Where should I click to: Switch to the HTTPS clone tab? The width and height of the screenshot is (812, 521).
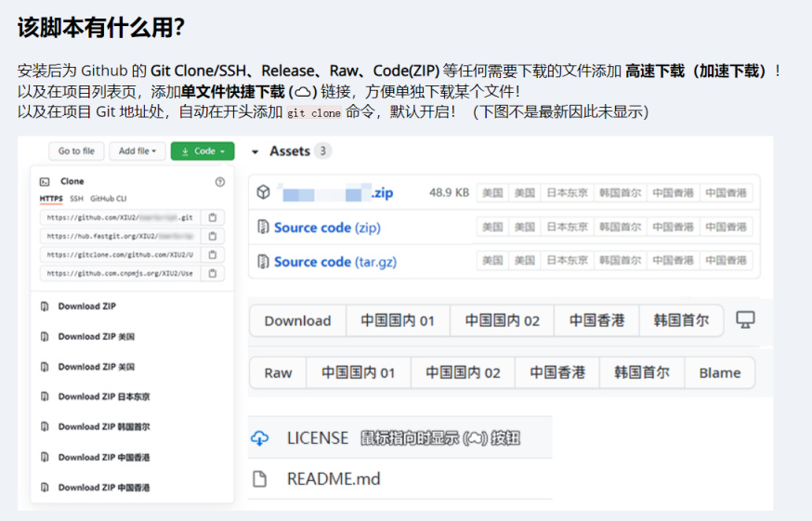click(51, 199)
